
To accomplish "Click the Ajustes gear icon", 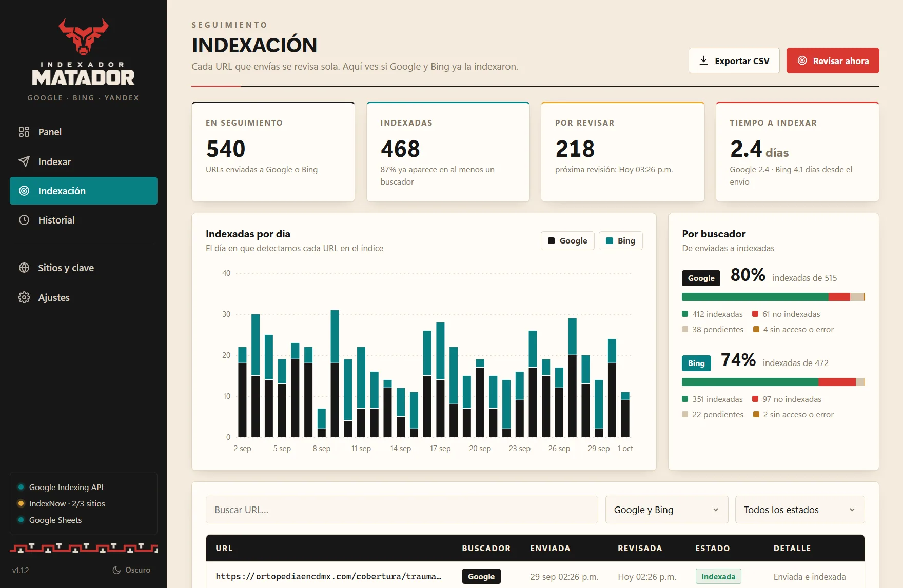I will tap(24, 297).
